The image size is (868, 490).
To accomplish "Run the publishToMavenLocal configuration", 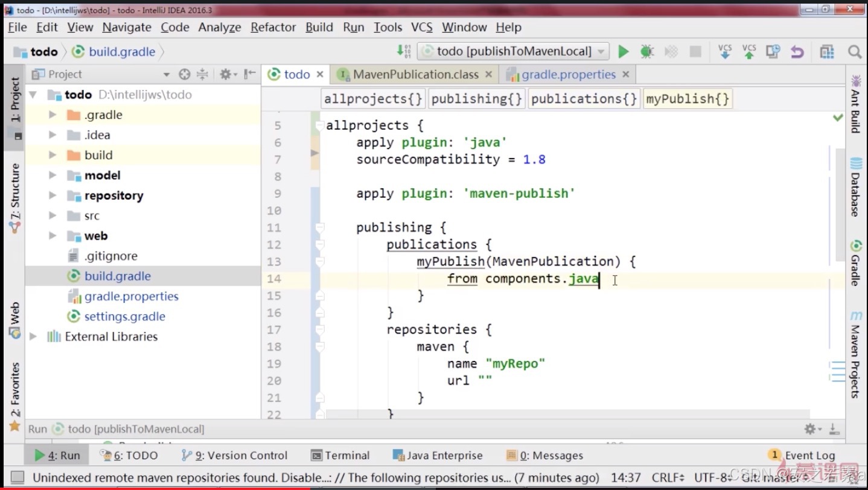I will (624, 52).
